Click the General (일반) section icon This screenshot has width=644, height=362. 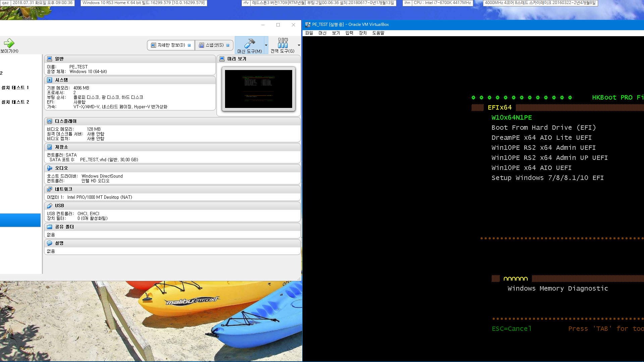coord(50,59)
